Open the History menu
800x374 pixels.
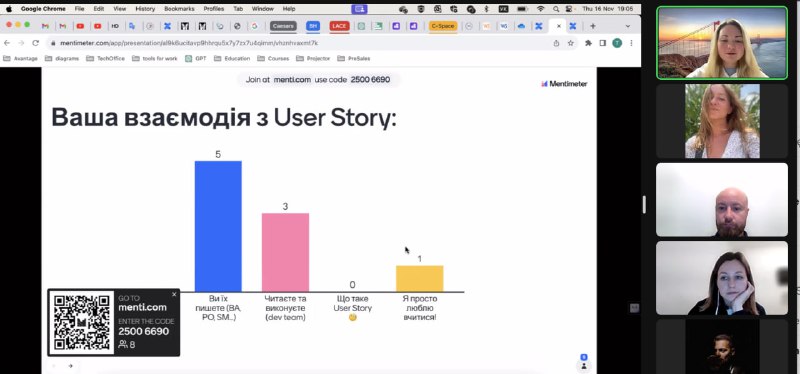point(145,9)
